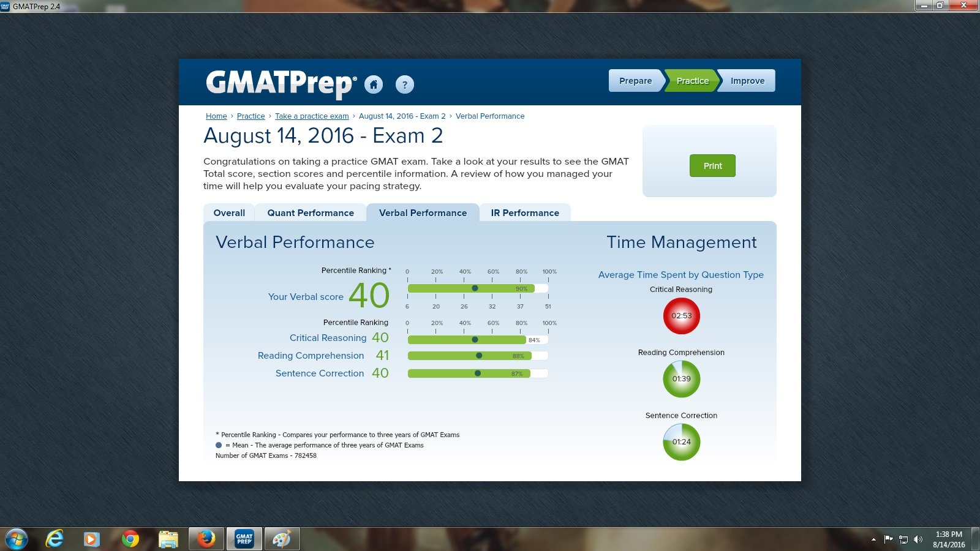The image size is (980, 551).
Task: Switch to the Quant Performance tab
Action: coord(311,212)
